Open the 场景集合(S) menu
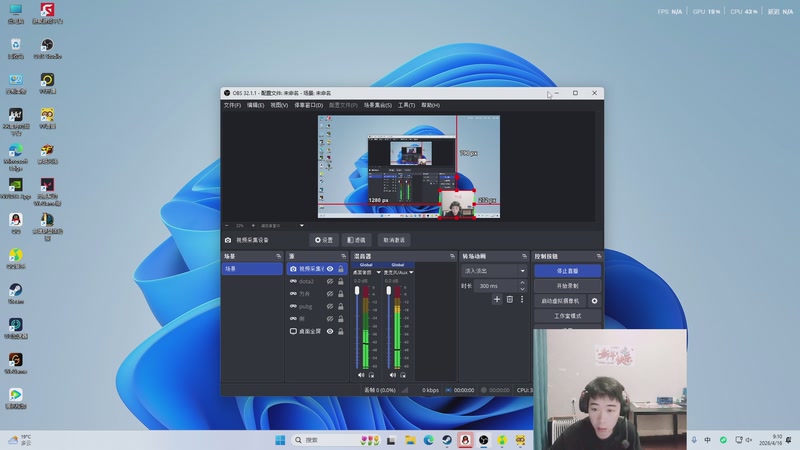This screenshot has width=800, height=450. tap(378, 105)
